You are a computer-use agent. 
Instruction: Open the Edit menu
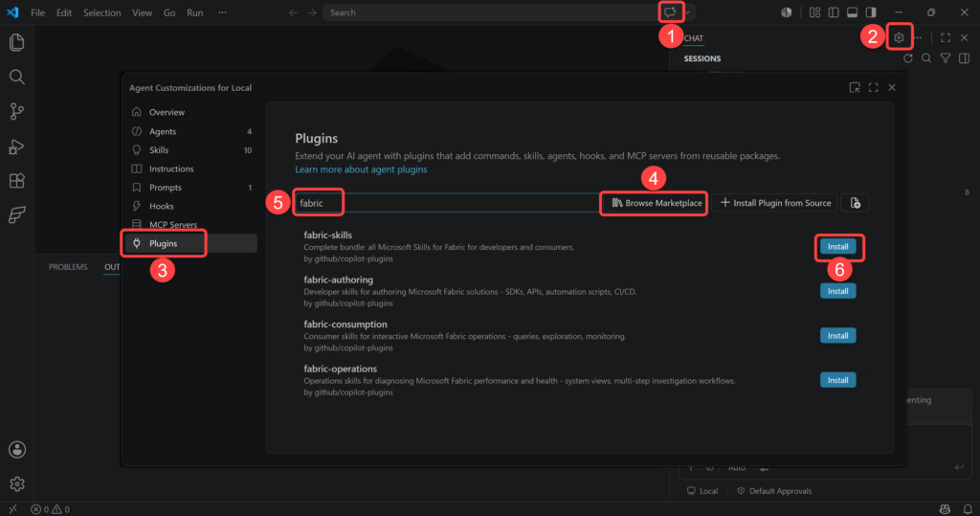pyautogui.click(x=64, y=12)
